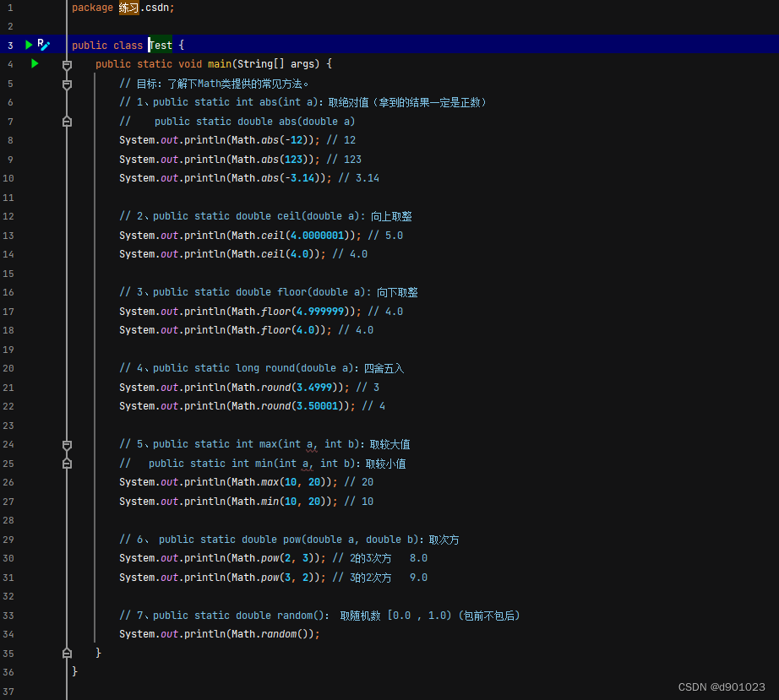The width and height of the screenshot is (779, 700).
Task: Click 'String[] args' parameter
Action: pos(275,64)
